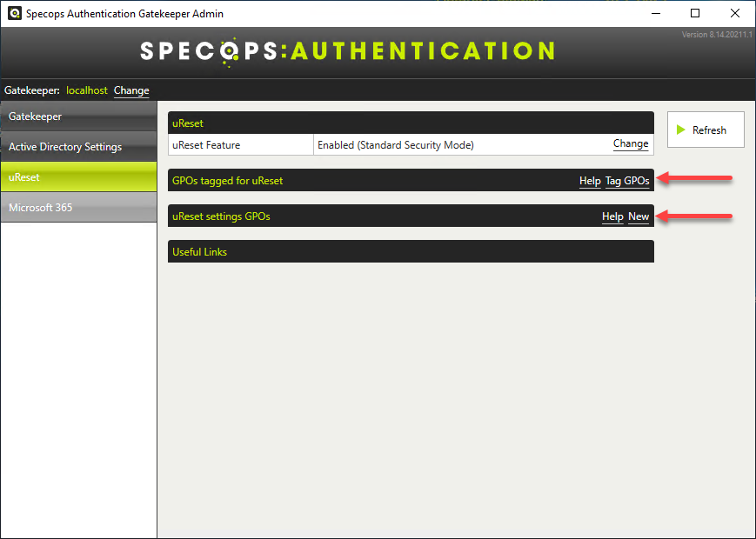Maximize the Gatekeeper Admin window
The width and height of the screenshot is (756, 539).
pos(695,14)
